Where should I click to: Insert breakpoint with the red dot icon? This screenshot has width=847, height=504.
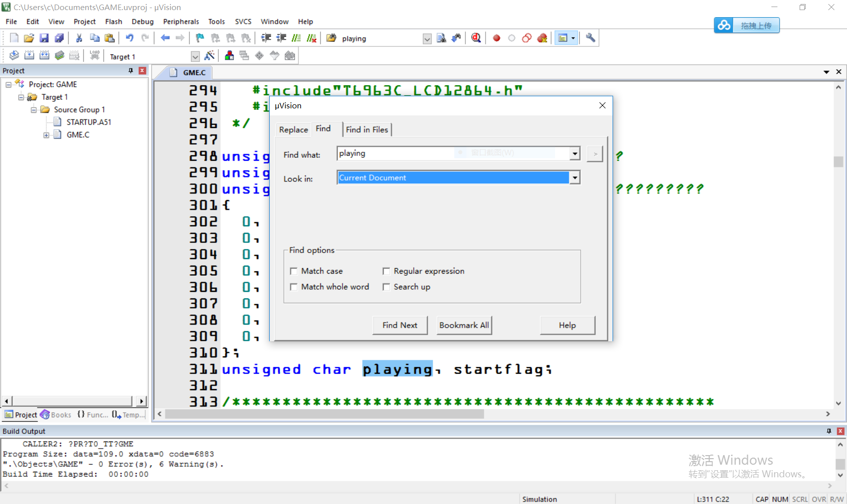point(497,38)
